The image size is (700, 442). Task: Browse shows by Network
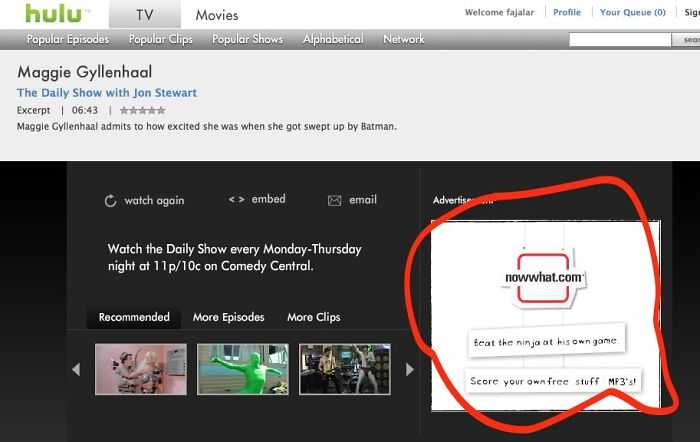[404, 39]
